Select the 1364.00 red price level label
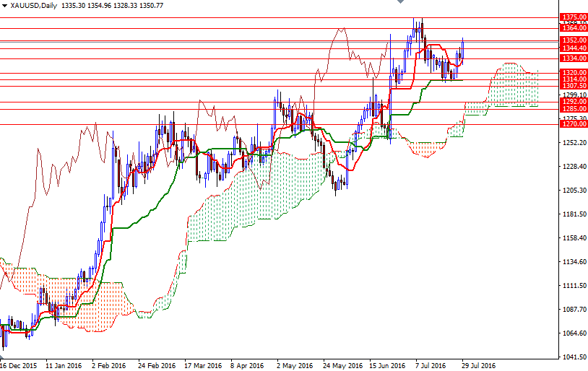This screenshot has height=371, width=588. click(x=573, y=28)
